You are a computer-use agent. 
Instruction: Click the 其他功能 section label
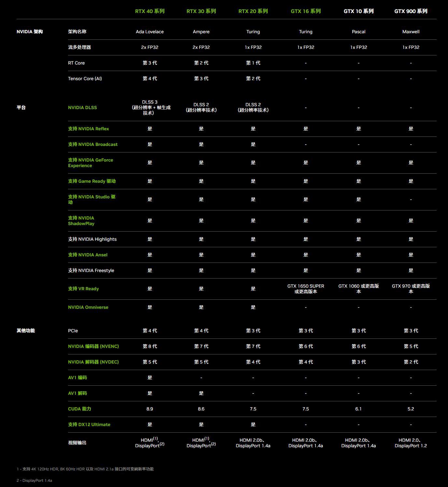pyautogui.click(x=26, y=331)
